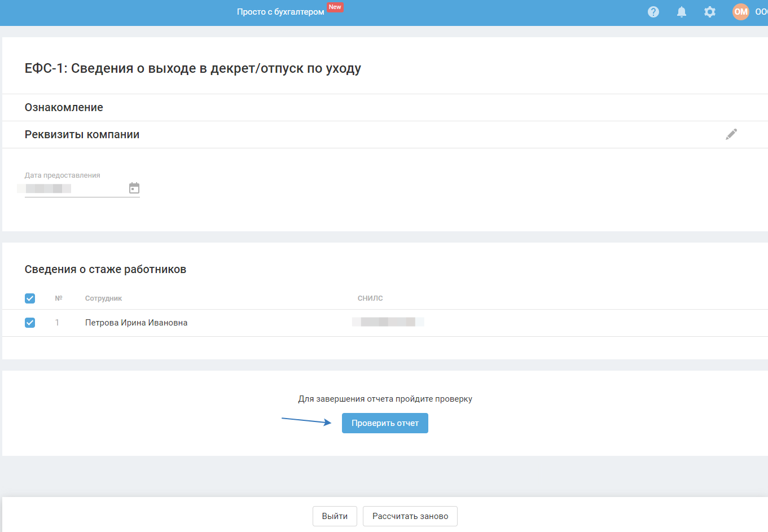This screenshot has height=532, width=768.
Task: Open the help question mark icon
Action: [653, 12]
